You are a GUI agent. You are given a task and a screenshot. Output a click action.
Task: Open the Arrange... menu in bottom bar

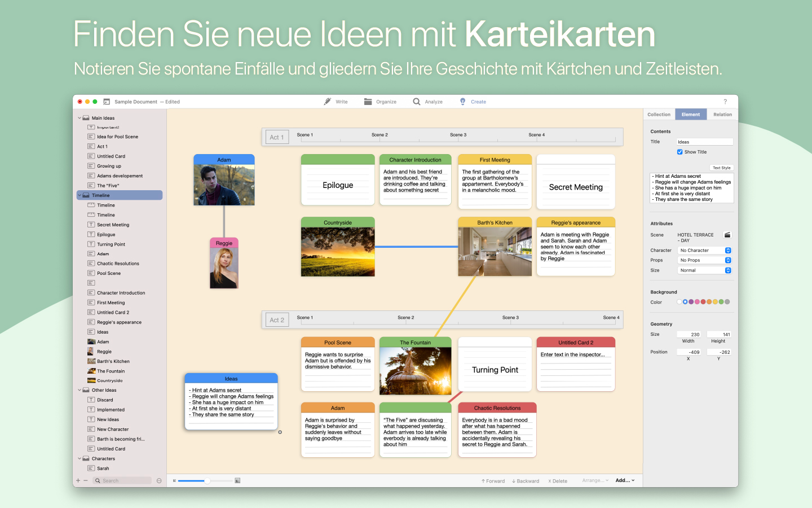click(595, 480)
